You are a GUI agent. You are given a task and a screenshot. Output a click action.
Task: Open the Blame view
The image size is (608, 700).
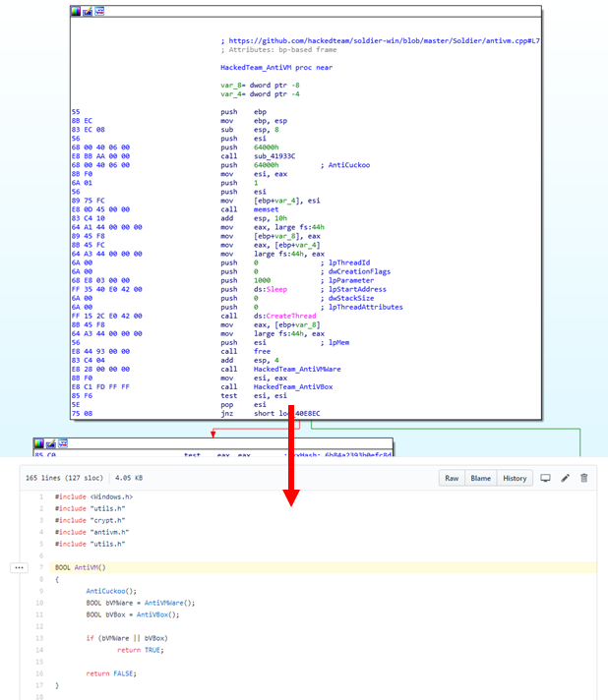click(480, 478)
